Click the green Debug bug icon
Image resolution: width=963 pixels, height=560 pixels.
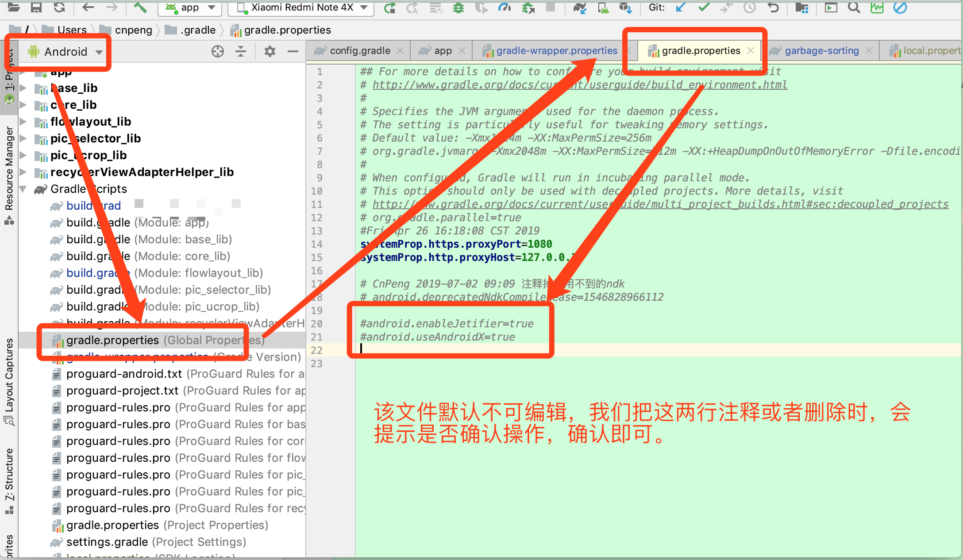[x=458, y=8]
